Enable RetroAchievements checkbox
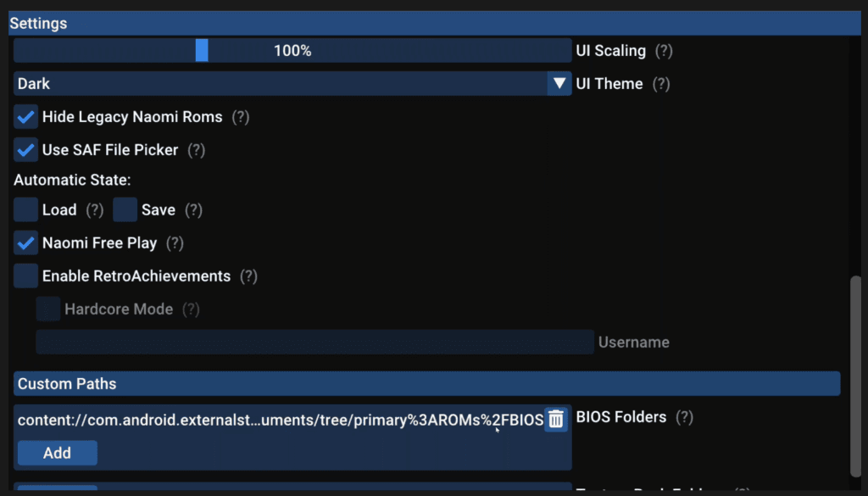The width and height of the screenshot is (868, 496). coord(26,276)
